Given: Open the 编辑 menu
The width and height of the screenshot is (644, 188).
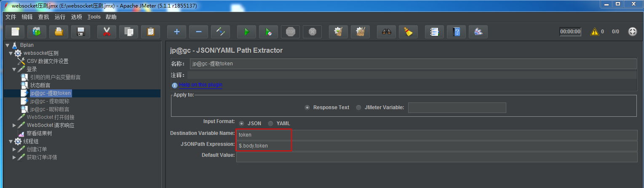Looking at the screenshot, I should tap(27, 17).
